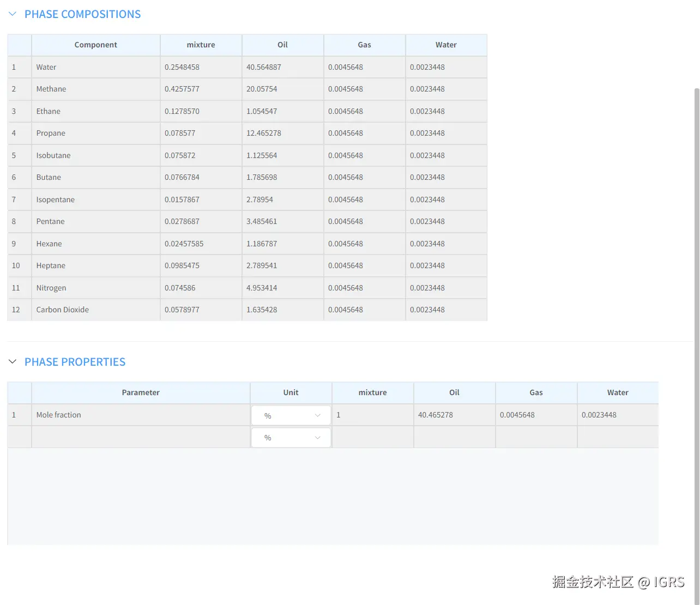
Task: Click Water mixture value 0.2548458
Action: point(182,67)
